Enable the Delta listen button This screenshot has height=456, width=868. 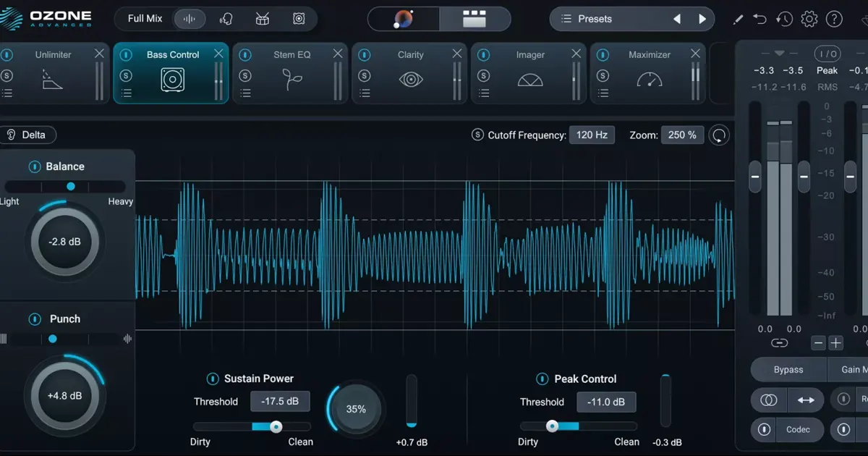[27, 135]
